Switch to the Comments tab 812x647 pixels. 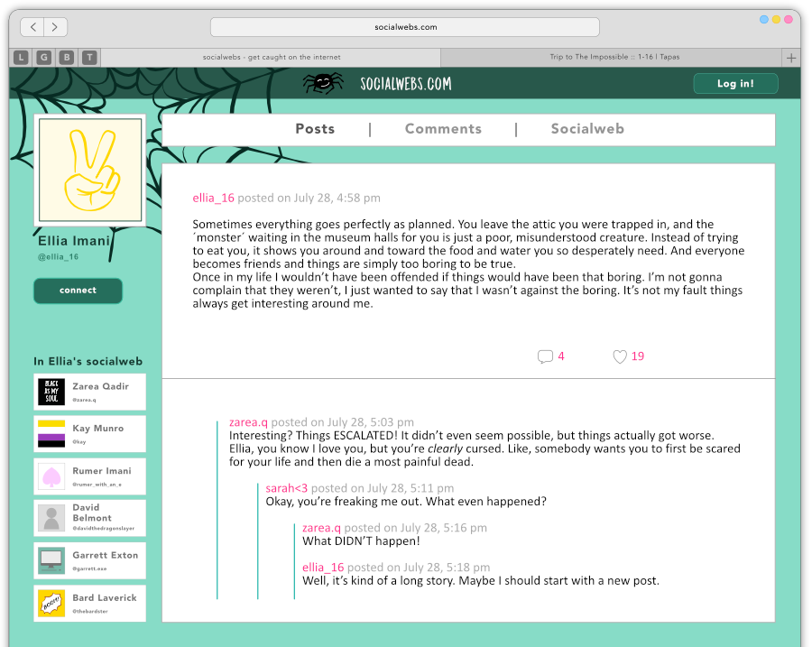[x=443, y=129]
